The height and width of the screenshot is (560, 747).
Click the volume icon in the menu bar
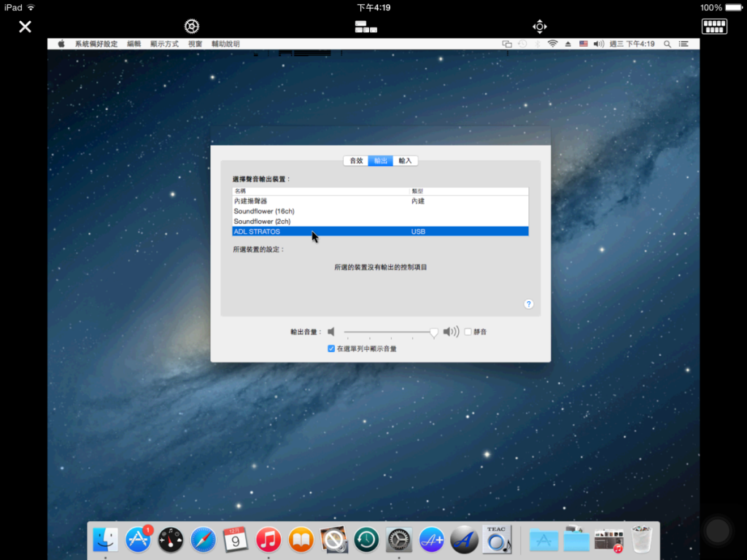(599, 44)
